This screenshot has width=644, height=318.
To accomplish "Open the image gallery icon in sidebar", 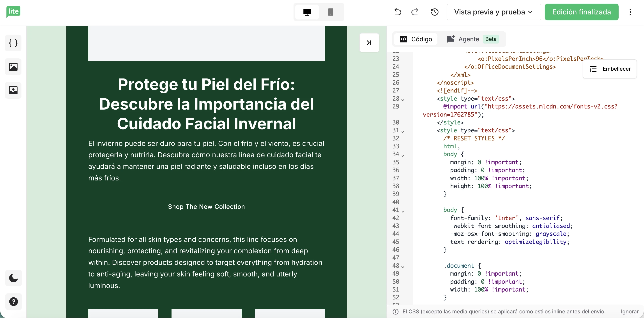I will pos(13,67).
